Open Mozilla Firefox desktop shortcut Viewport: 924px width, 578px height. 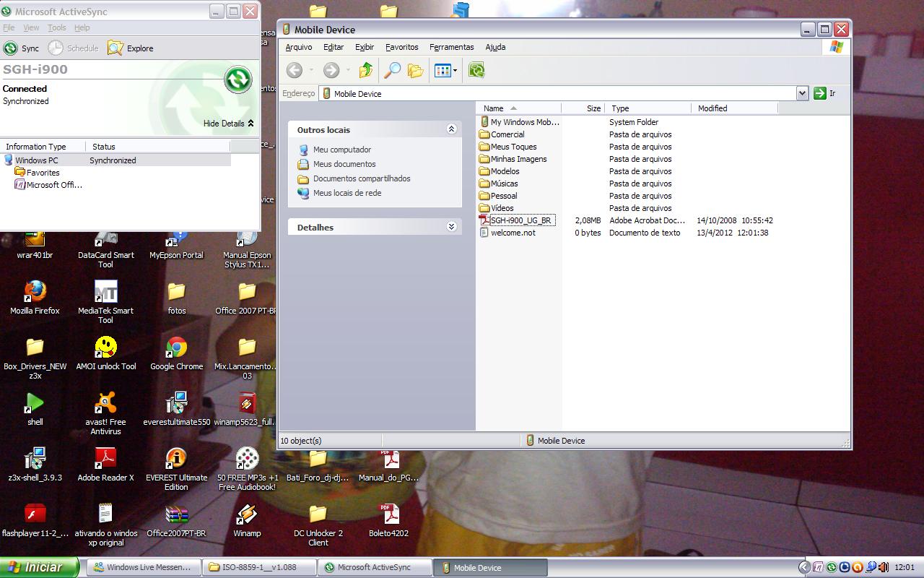[x=35, y=298]
